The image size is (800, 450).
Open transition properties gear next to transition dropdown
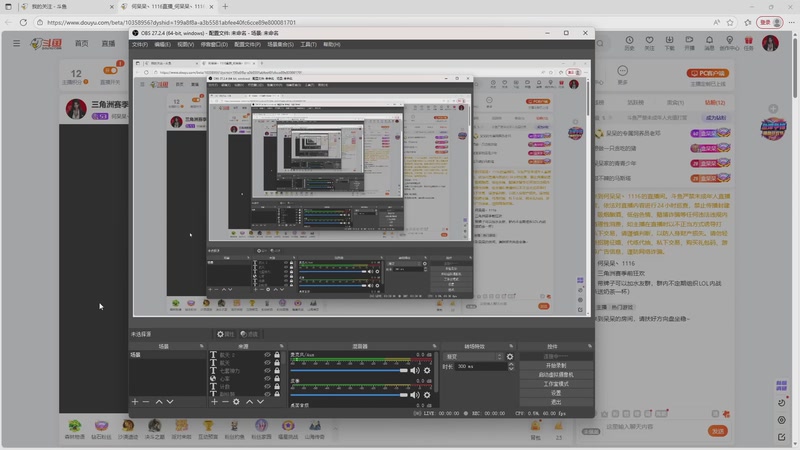510,357
